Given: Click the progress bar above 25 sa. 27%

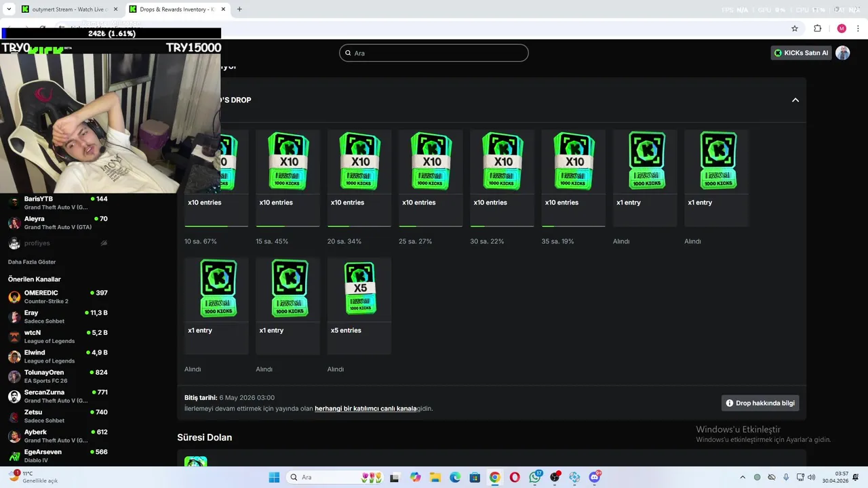Looking at the screenshot, I should (431, 226).
